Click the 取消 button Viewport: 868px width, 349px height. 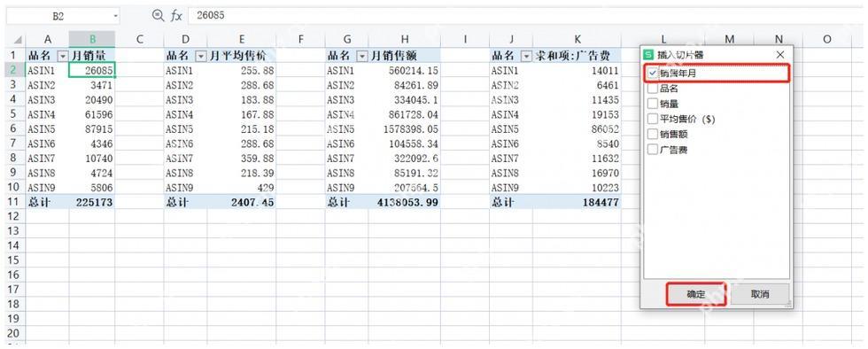[760, 295]
